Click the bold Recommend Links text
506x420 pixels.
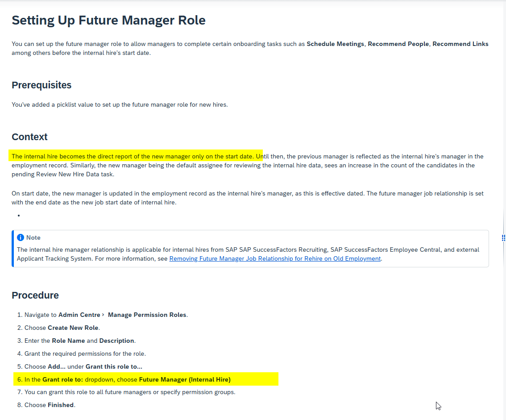point(460,44)
